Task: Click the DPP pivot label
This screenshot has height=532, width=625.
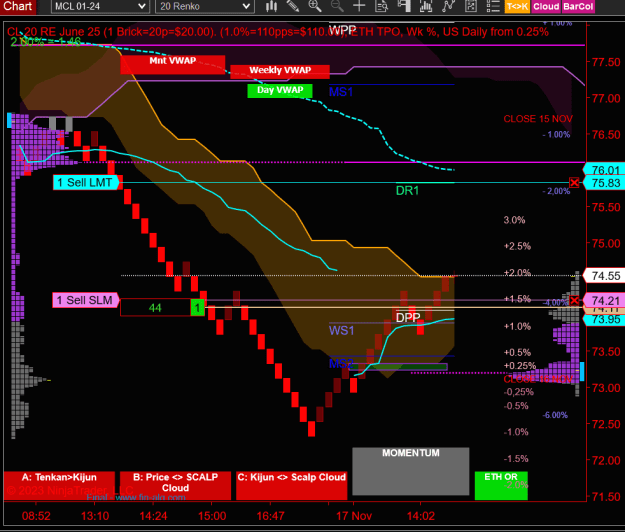Action: (408, 318)
